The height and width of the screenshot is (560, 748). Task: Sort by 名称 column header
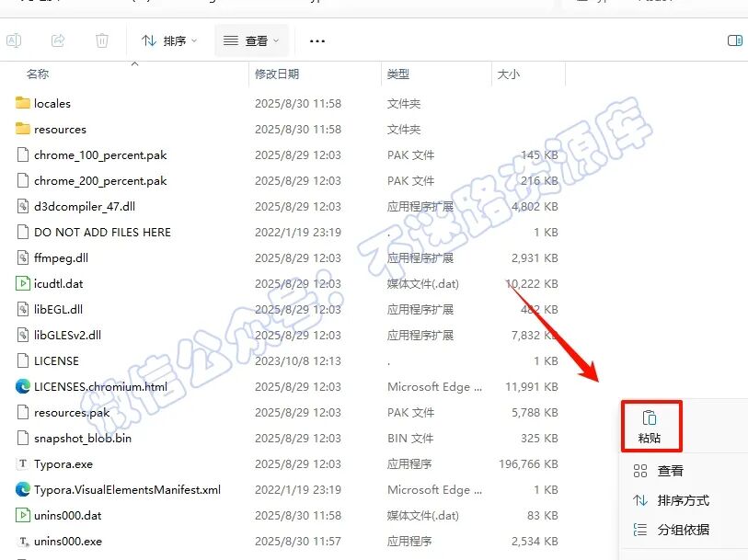click(38, 74)
